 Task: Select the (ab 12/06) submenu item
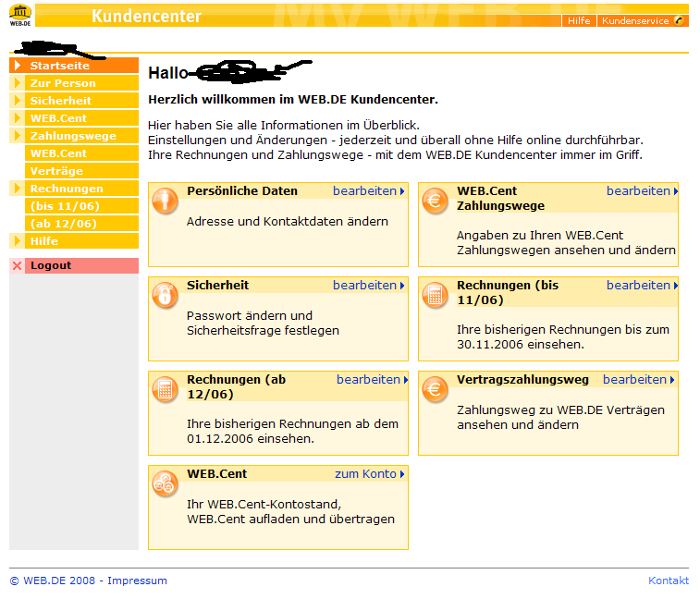[82, 224]
